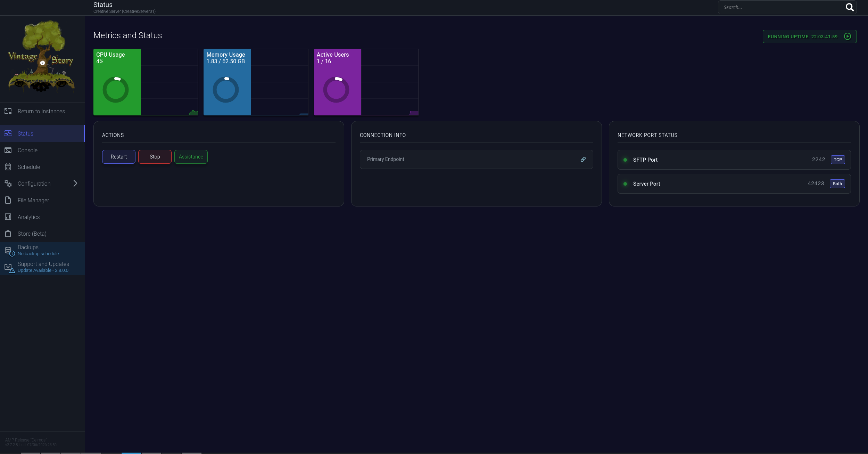868x454 pixels.
Task: Click the CONNECTION INFO heading
Action: pyautogui.click(x=383, y=135)
